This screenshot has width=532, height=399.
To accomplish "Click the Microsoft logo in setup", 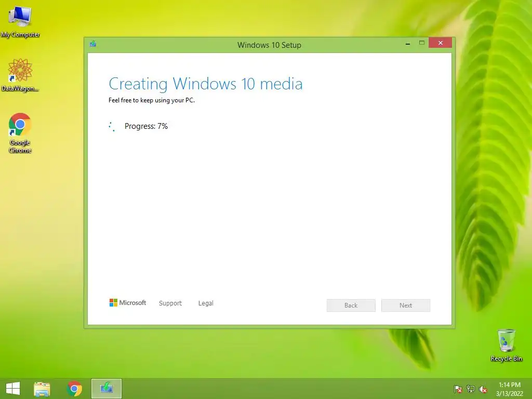I will tap(128, 303).
